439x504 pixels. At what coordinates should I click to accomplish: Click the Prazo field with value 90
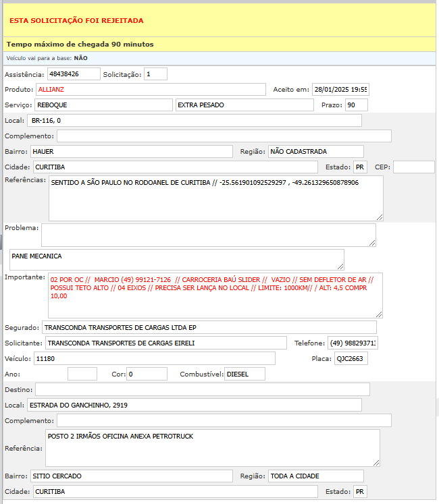point(356,105)
